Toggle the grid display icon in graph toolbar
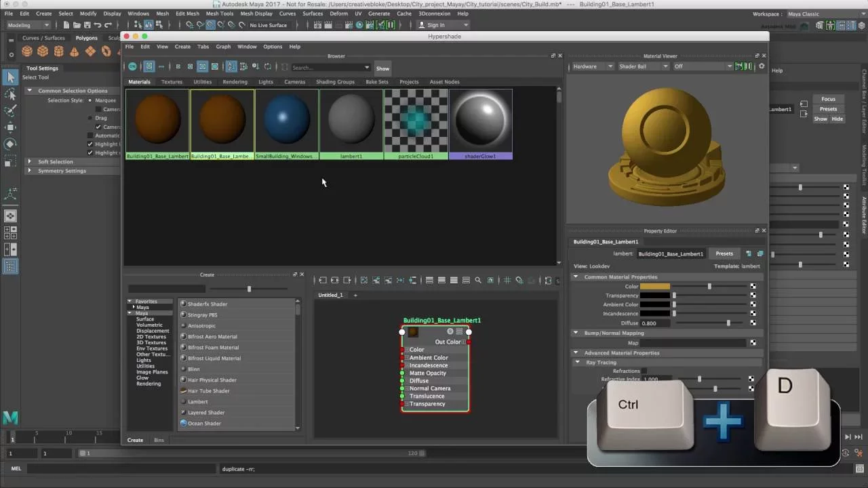 (507, 280)
